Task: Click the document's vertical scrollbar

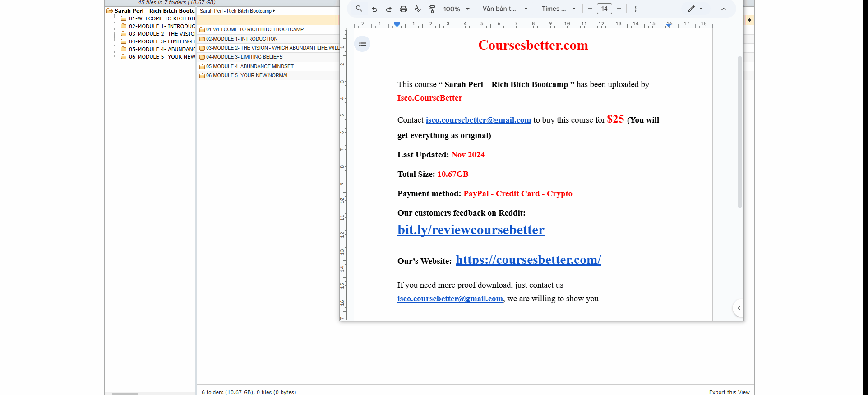Action: pos(739,132)
